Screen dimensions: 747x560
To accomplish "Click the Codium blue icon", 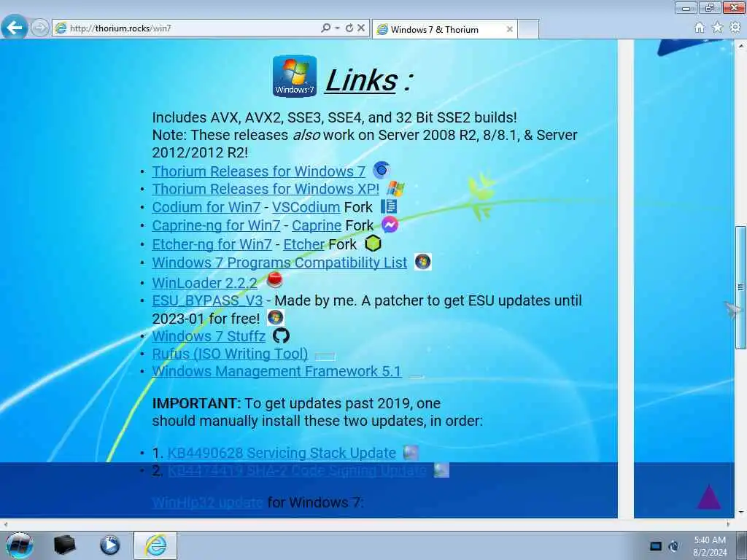I will (389, 206).
